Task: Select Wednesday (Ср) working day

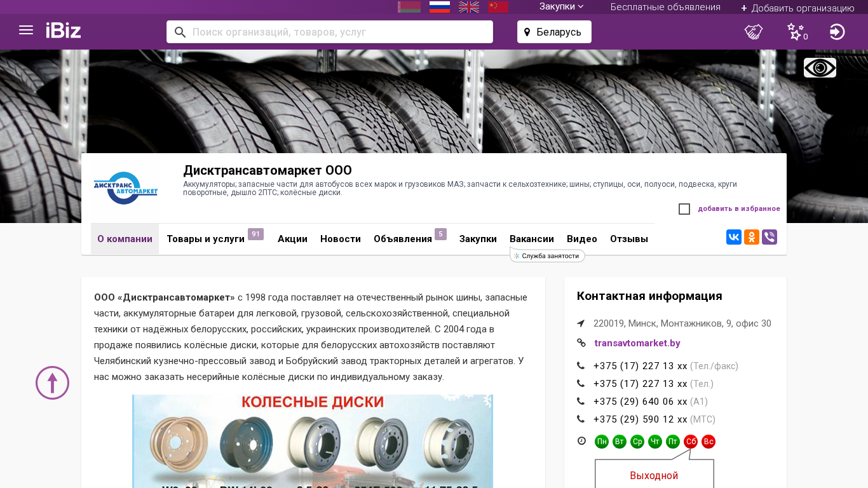Action: [637, 442]
